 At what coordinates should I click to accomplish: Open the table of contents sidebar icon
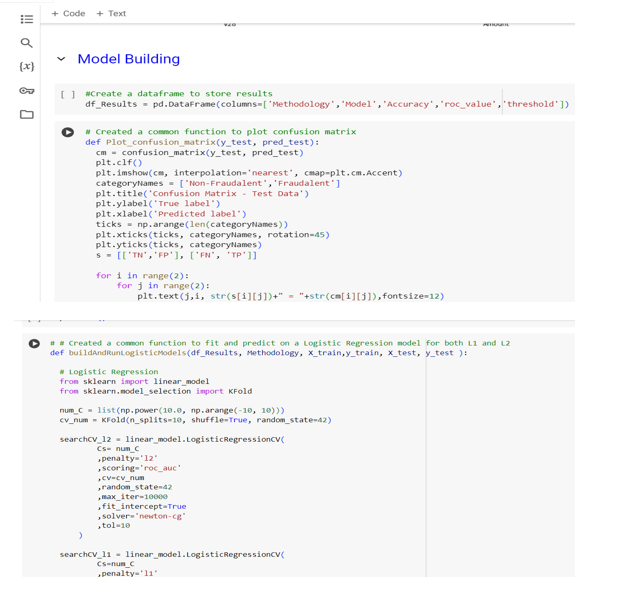tap(27, 19)
